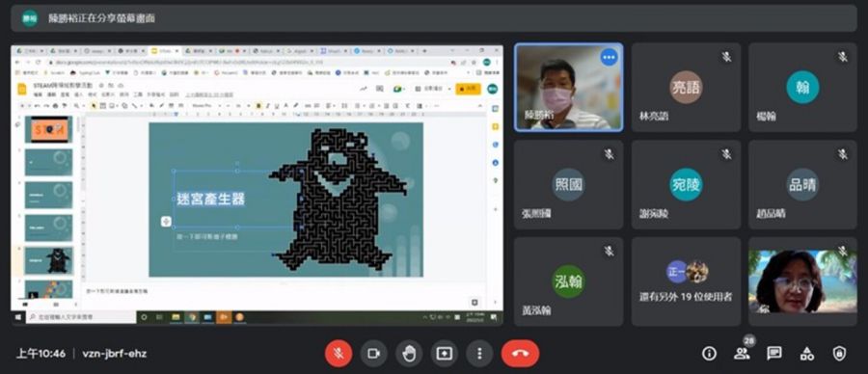Image resolution: width=868 pixels, height=374 pixels.
Task: Click the tile showing 19 other users
Action: [686, 281]
